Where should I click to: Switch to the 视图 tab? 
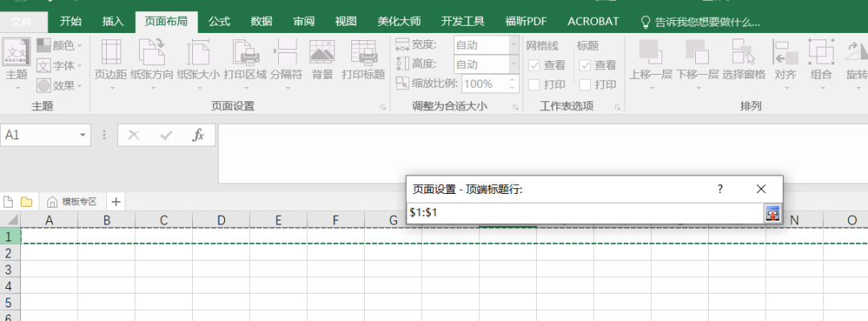346,22
